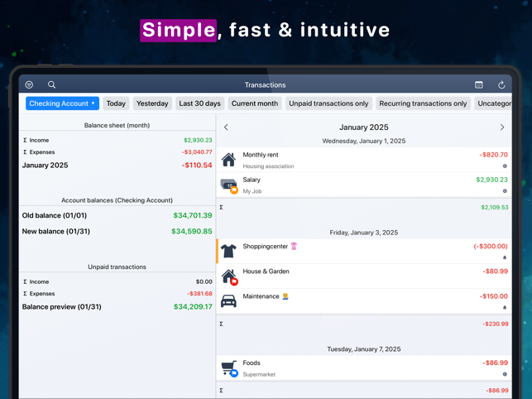Click the refresh sync icon

pos(501,84)
